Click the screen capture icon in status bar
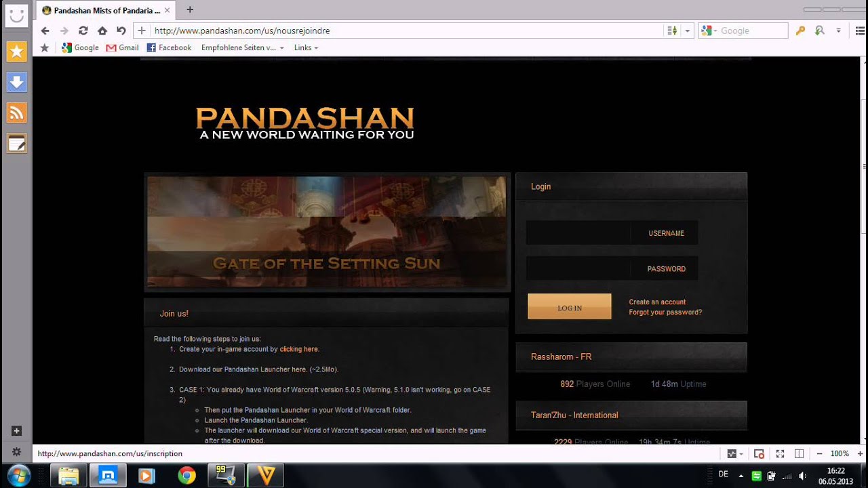The height and width of the screenshot is (488, 868). pyautogui.click(x=759, y=453)
